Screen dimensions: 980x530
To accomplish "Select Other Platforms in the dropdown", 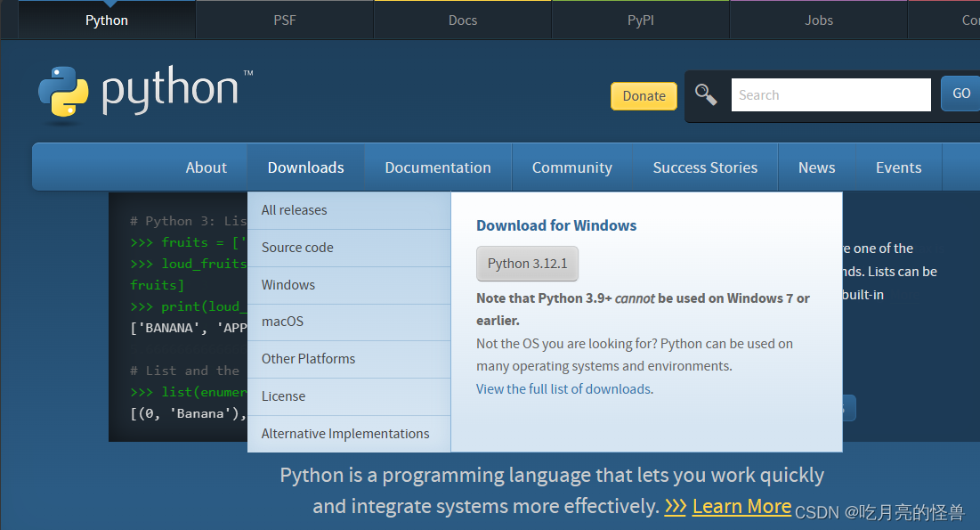I will 308,359.
